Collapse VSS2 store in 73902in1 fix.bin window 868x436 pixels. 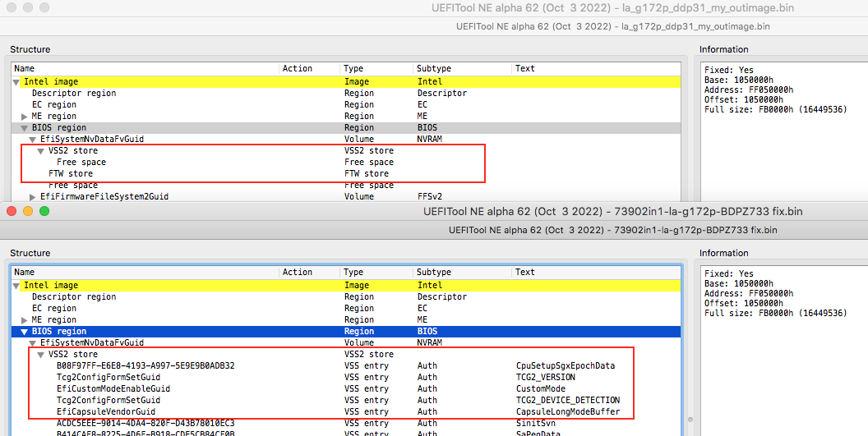tap(41, 355)
